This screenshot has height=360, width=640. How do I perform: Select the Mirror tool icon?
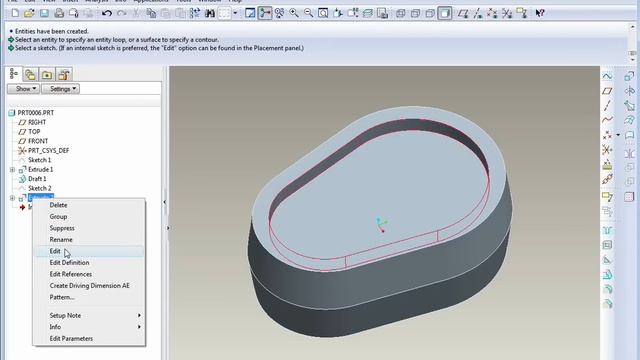(x=629, y=154)
